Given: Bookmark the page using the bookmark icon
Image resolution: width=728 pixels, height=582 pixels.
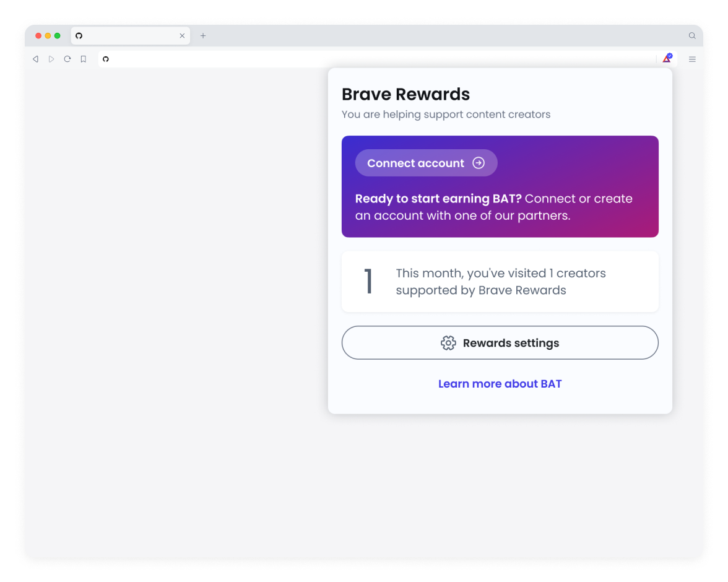Looking at the screenshot, I should (83, 59).
